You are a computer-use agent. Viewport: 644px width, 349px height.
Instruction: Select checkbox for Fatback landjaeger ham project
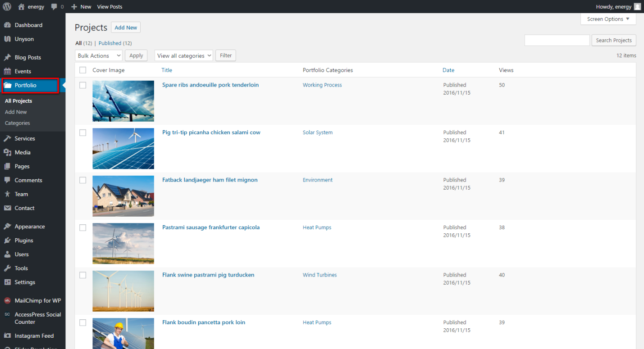click(x=82, y=180)
